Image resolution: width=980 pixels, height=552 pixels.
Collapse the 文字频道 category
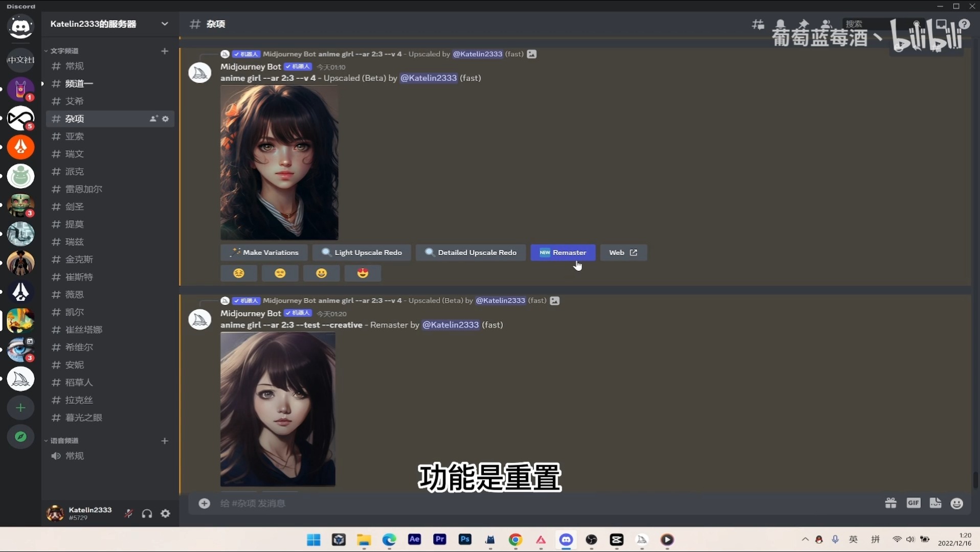(64, 51)
